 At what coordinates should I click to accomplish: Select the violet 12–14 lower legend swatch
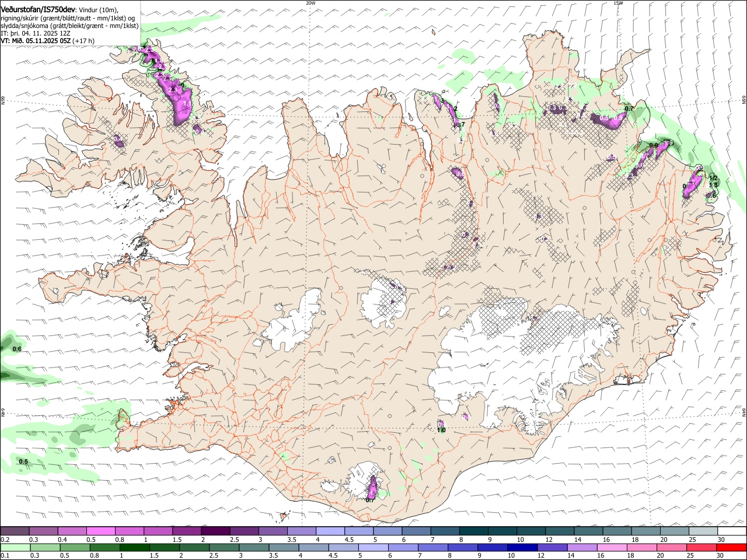click(x=551, y=547)
